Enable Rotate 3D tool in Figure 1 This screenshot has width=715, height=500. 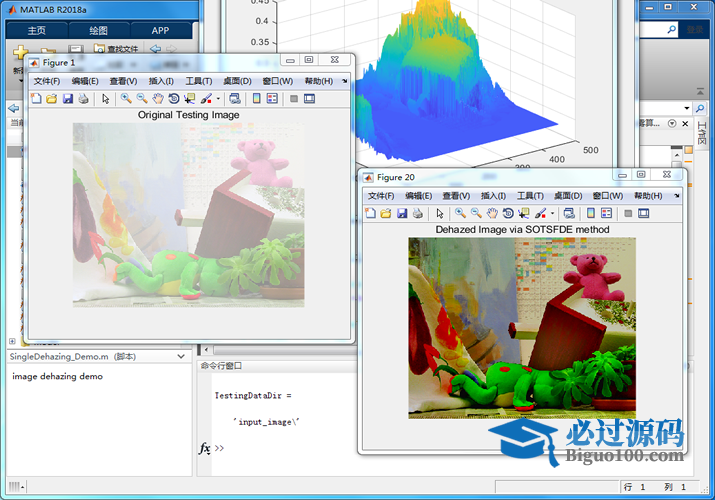pos(174,98)
